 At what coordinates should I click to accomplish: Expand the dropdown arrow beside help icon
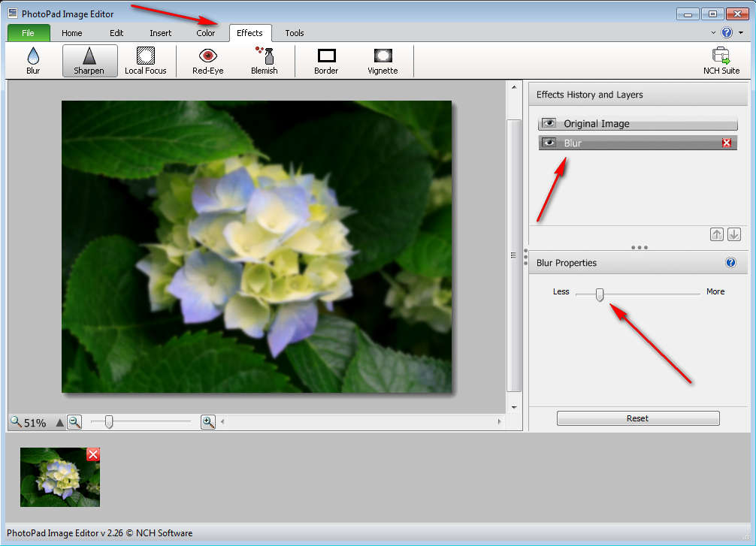point(741,33)
